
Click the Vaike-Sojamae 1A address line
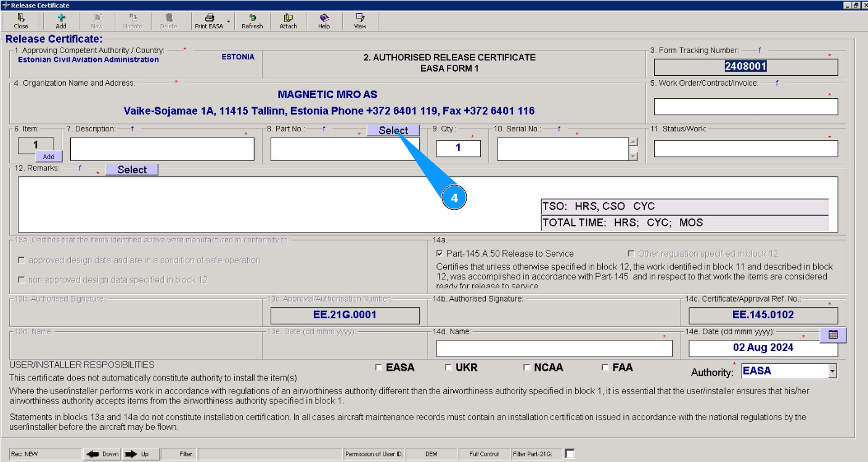pos(329,111)
